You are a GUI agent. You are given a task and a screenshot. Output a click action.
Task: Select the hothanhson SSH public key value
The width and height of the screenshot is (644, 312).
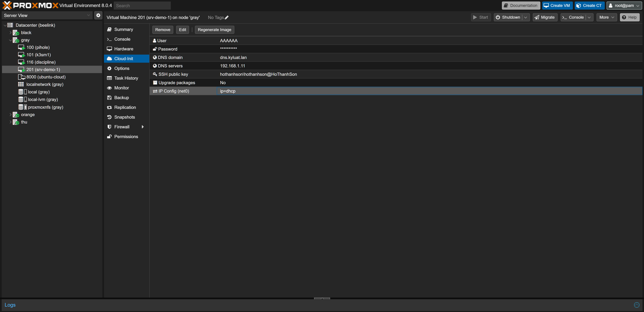point(259,74)
